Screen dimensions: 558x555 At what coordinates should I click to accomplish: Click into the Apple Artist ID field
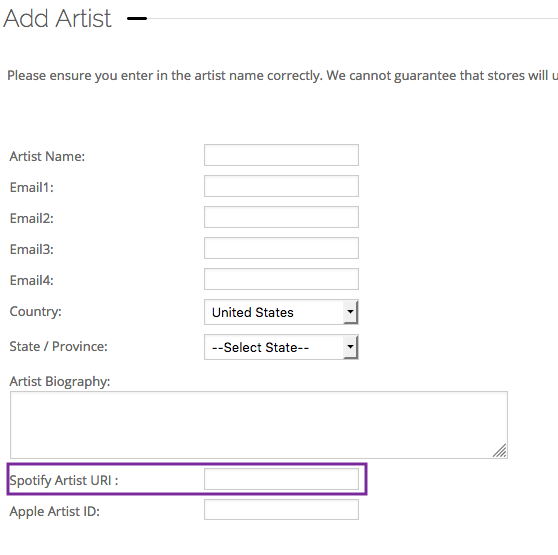(281, 510)
